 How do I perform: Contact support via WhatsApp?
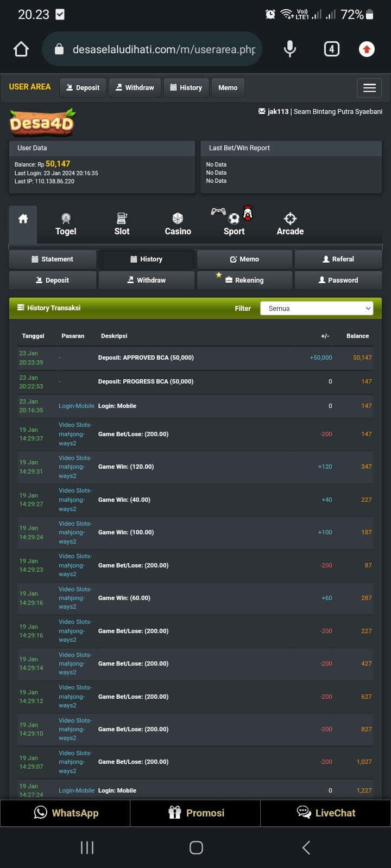pos(66,813)
